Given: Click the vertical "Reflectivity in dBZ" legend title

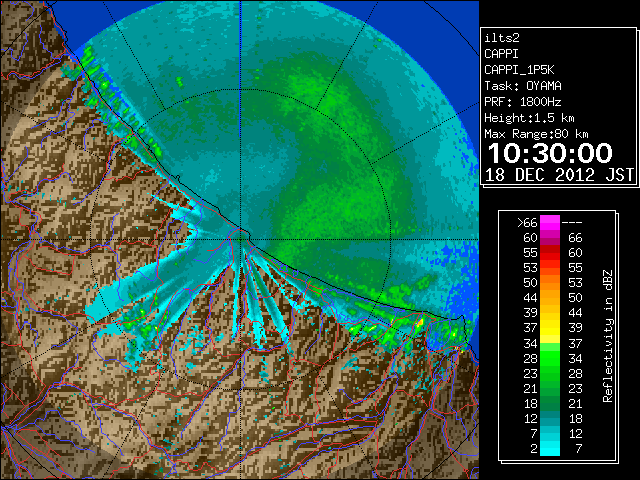Looking at the screenshot, I should tap(608, 336).
